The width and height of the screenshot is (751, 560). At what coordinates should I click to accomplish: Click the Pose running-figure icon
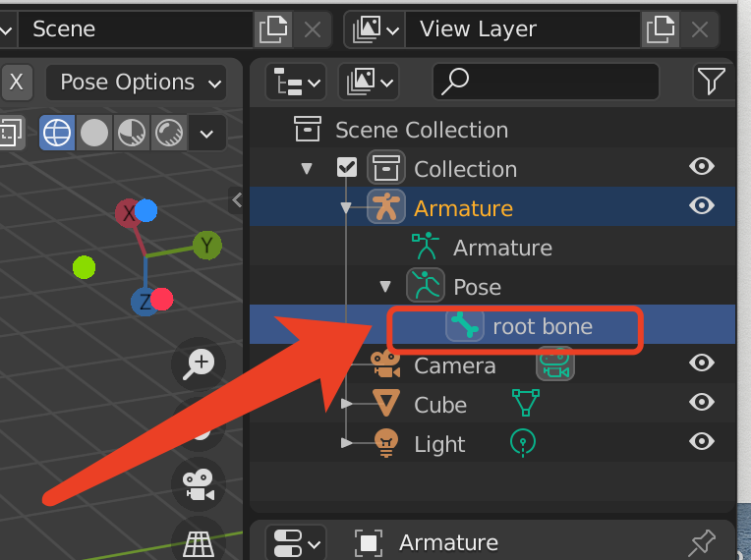(426, 285)
